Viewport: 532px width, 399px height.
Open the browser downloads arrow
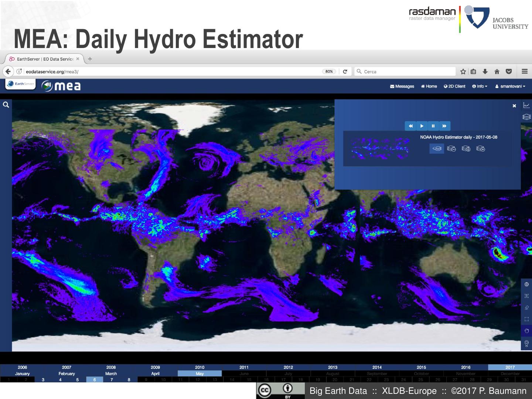pyautogui.click(x=485, y=72)
